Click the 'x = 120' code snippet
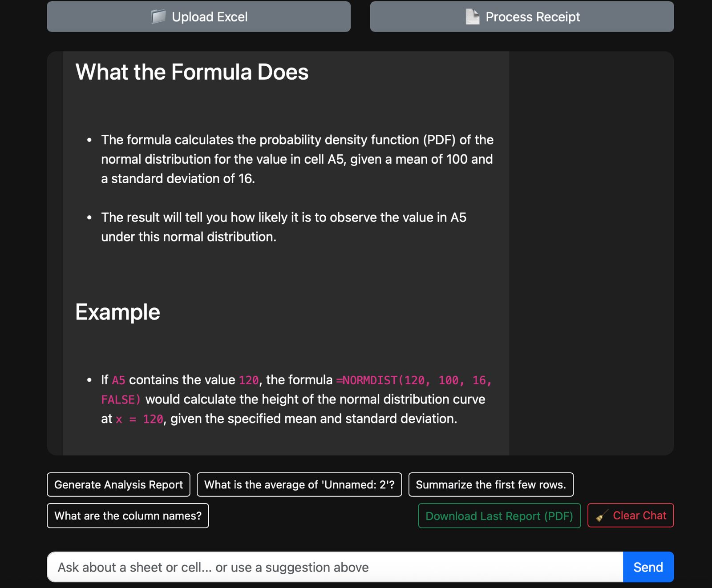712x588 pixels. [139, 419]
